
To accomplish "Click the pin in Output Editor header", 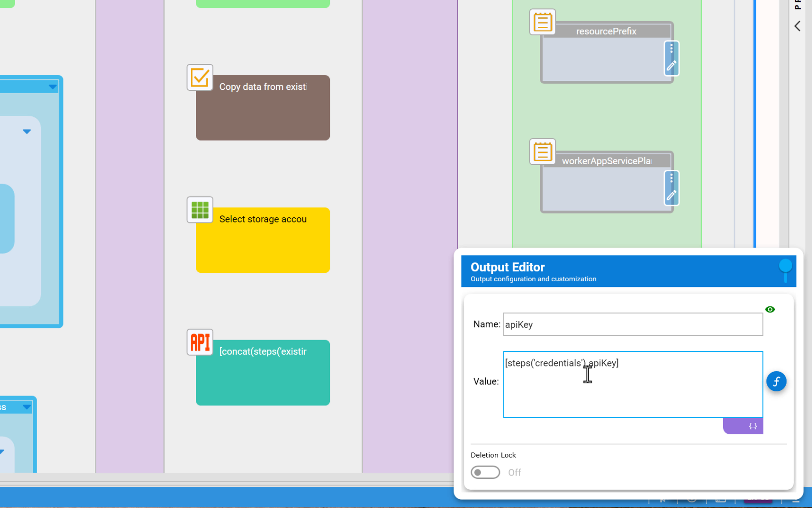I will click(785, 269).
